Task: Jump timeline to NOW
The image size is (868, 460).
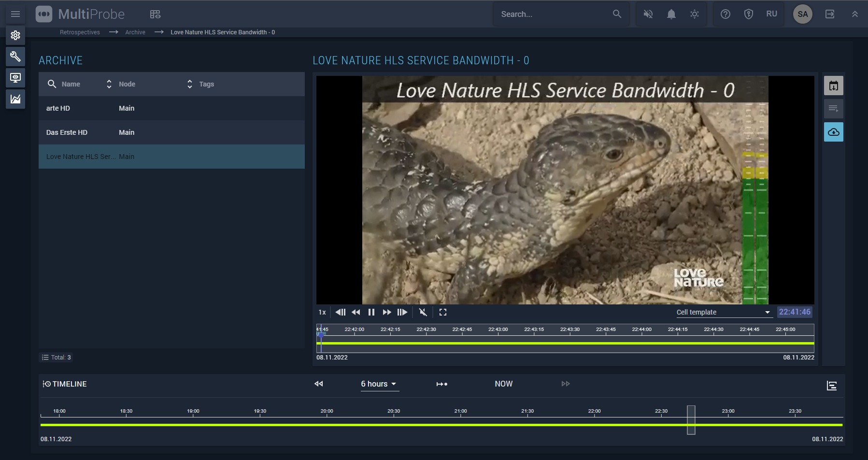Action: (504, 384)
